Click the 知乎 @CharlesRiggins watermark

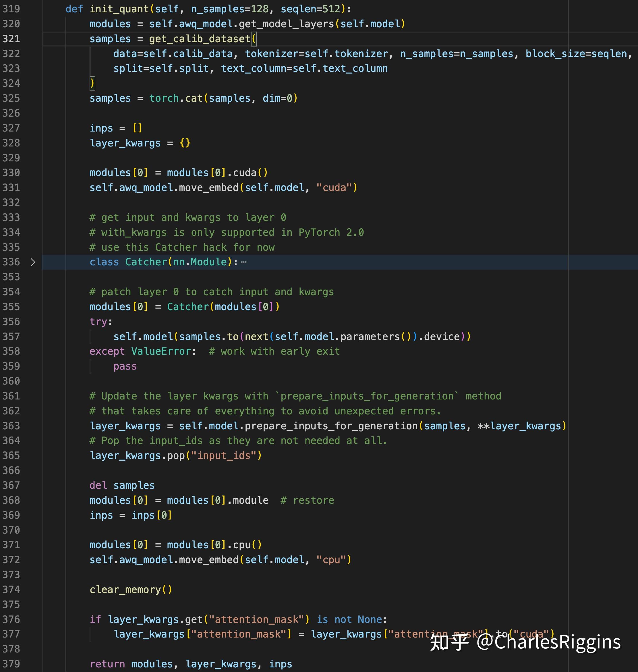tap(525, 642)
